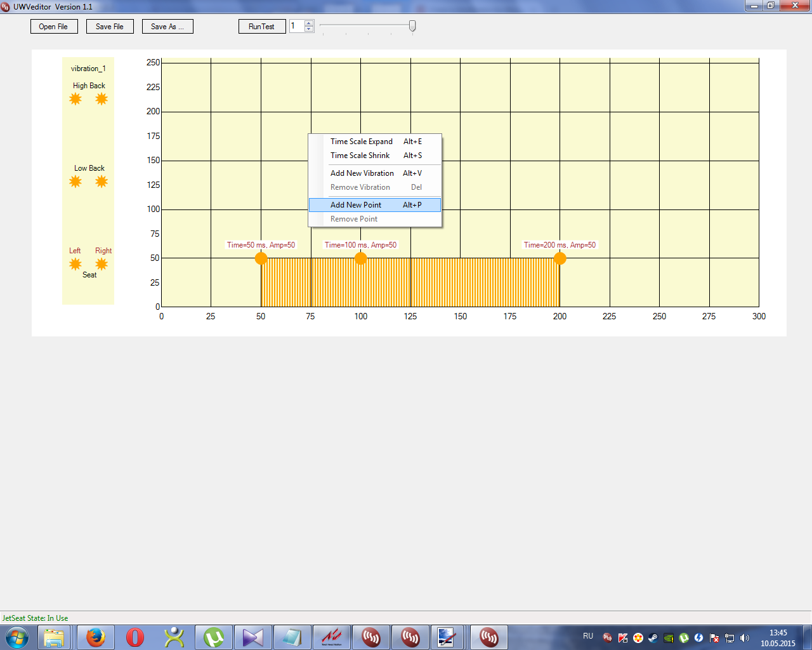Click the Save As ... button
The width and height of the screenshot is (812, 650).
pyautogui.click(x=167, y=27)
